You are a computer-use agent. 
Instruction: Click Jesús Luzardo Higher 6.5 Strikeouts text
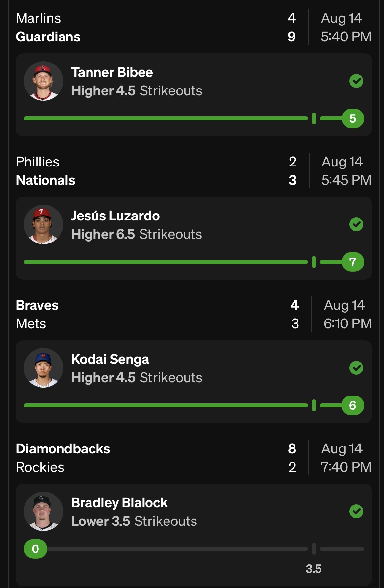click(x=137, y=234)
